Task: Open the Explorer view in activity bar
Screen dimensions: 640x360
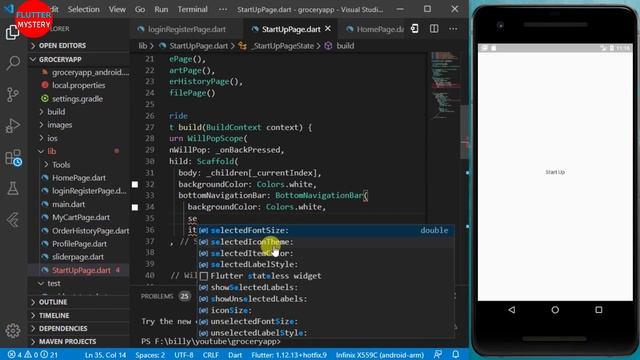Action: pos(12,32)
